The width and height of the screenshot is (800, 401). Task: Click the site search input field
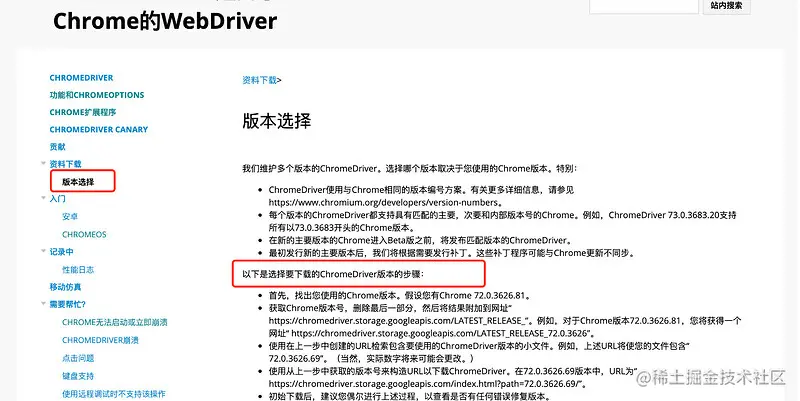pyautogui.click(x=644, y=6)
